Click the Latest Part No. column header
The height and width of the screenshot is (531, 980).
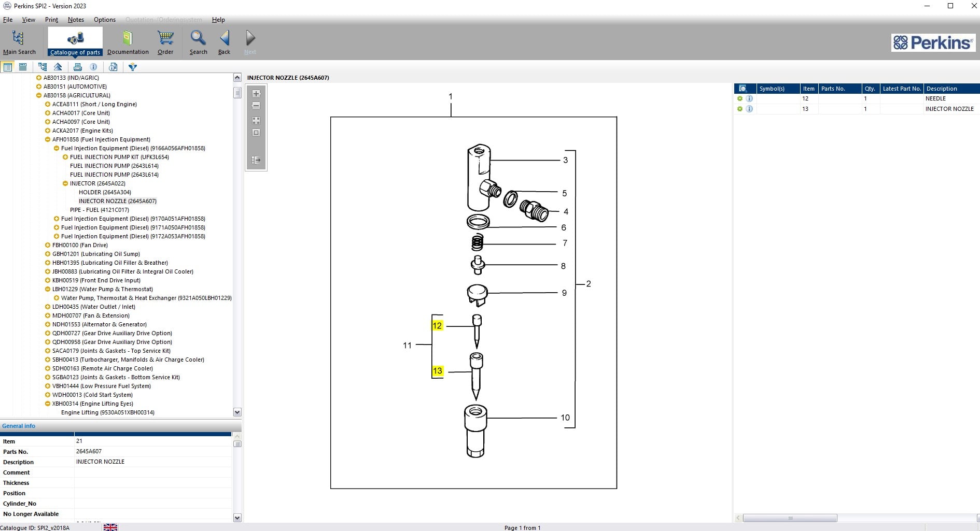902,89
